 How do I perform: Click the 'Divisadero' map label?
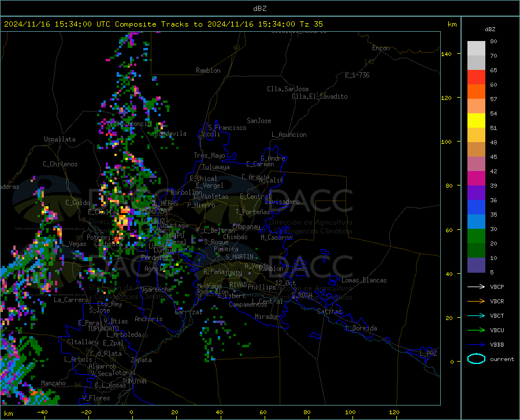pyautogui.click(x=282, y=202)
